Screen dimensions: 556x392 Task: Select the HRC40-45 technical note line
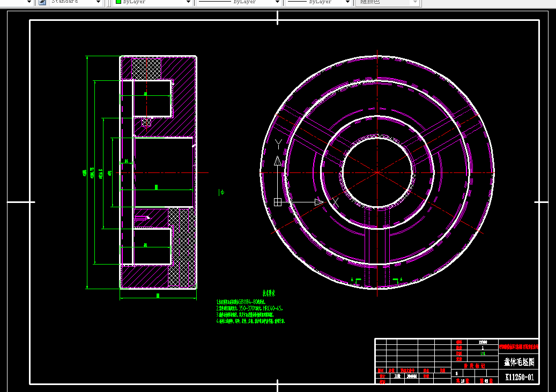[x=249, y=308]
